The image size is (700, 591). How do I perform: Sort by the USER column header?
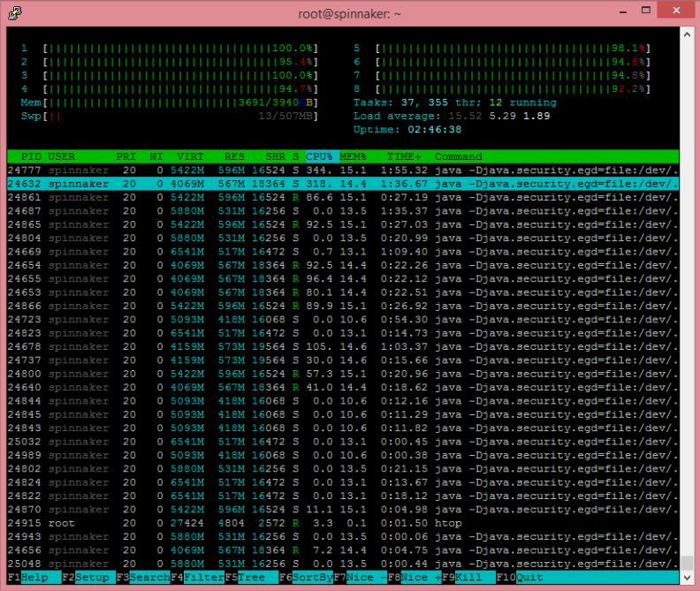click(62, 156)
